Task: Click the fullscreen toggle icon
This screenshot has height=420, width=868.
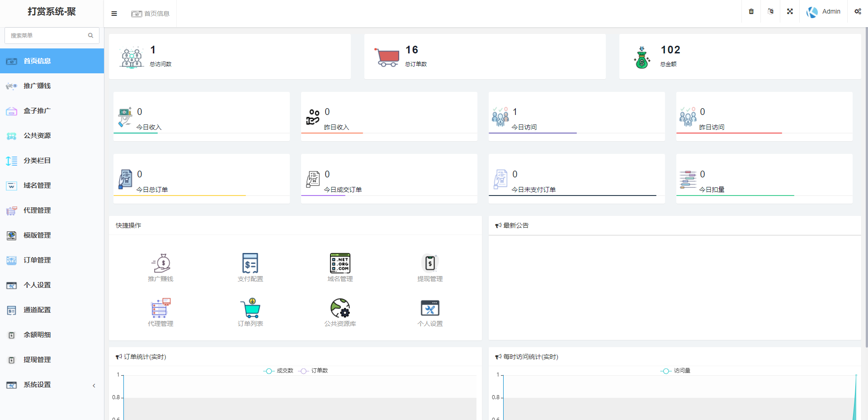Action: click(790, 12)
